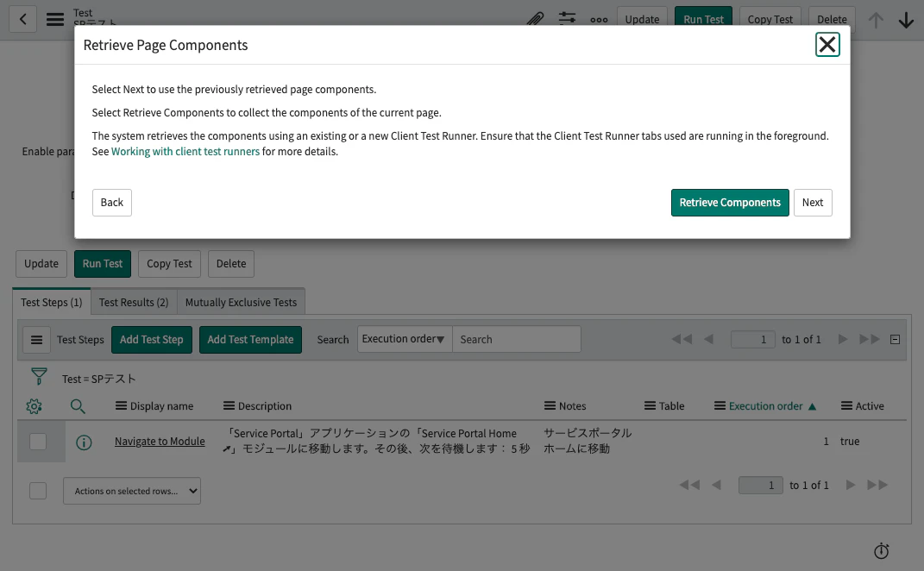924x571 pixels.
Task: Open the Execution order search field dropdown
Action: pyautogui.click(x=405, y=339)
